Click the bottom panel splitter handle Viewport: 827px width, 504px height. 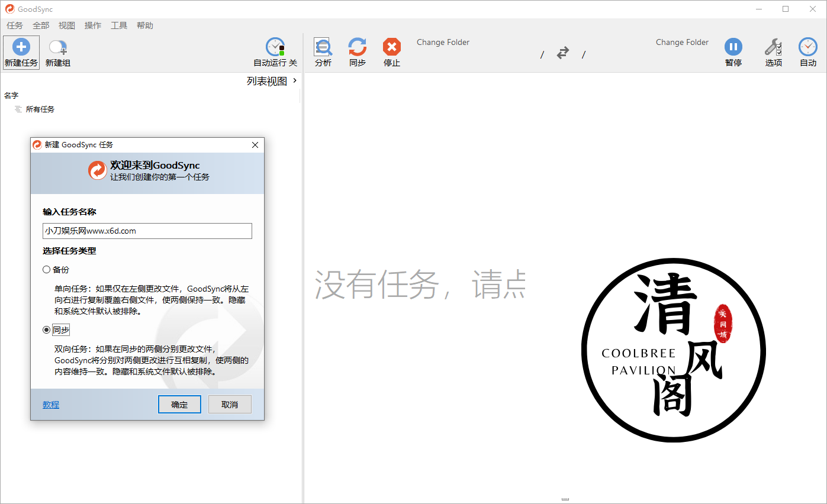[x=565, y=499]
